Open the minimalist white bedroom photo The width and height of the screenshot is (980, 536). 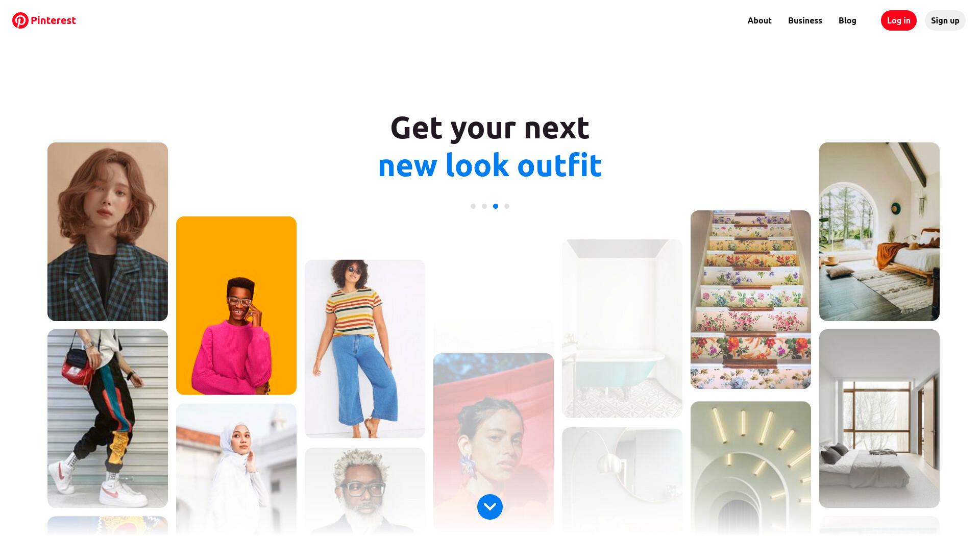click(x=879, y=419)
